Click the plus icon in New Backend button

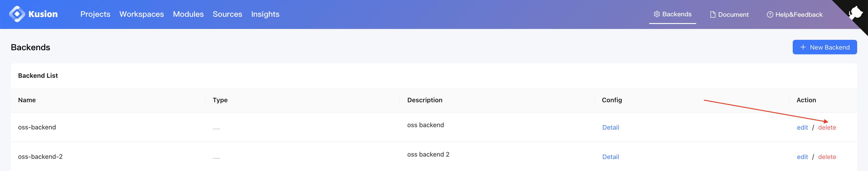click(803, 47)
